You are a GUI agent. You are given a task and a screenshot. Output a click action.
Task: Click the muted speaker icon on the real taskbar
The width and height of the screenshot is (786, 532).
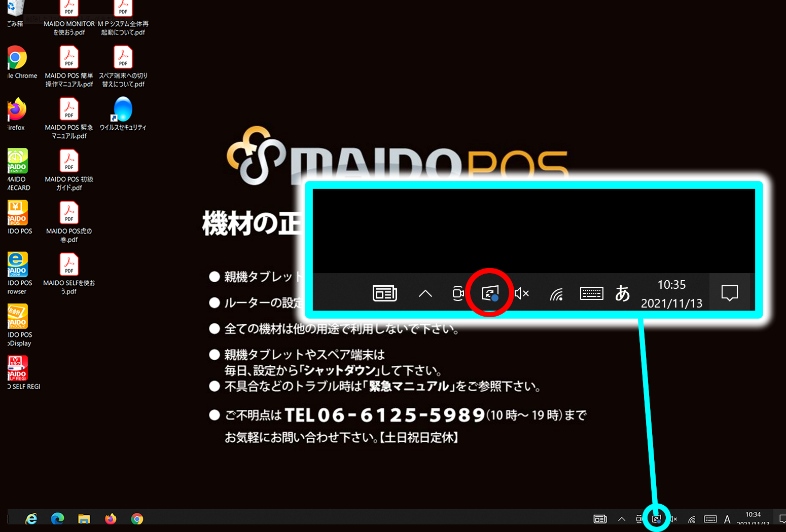(673, 519)
